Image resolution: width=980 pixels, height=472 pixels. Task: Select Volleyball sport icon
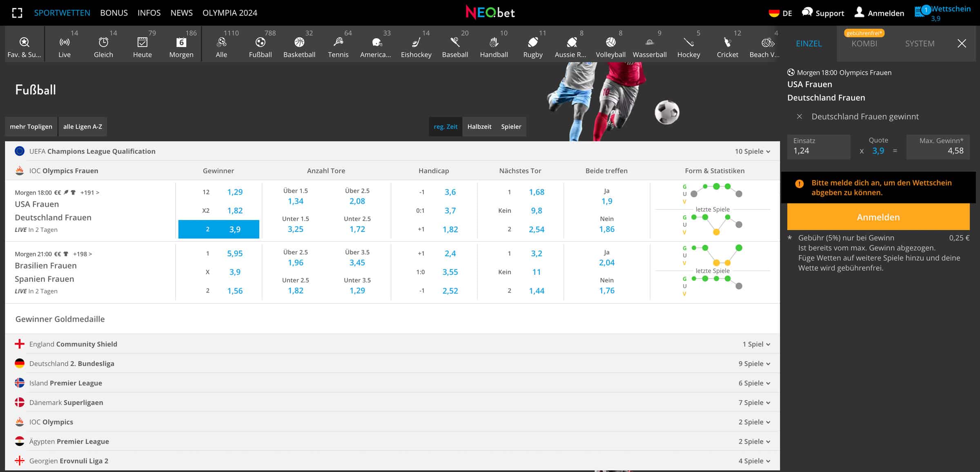pyautogui.click(x=611, y=42)
